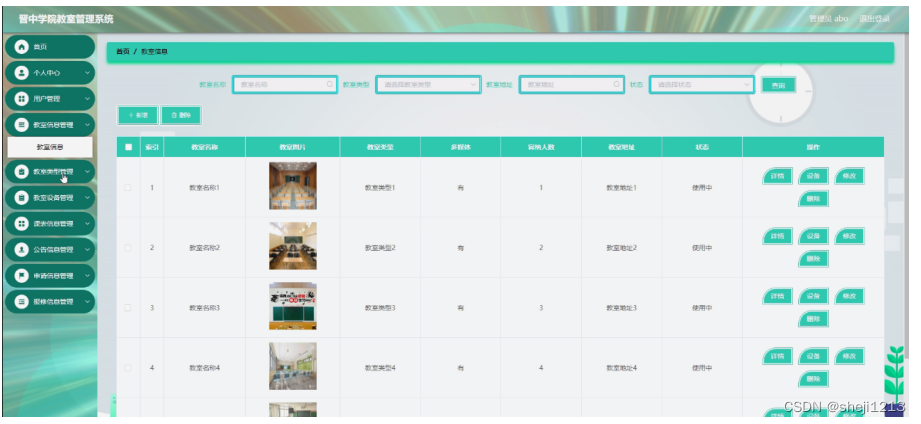
Task: Click the 新增 add button
Action: (x=138, y=115)
